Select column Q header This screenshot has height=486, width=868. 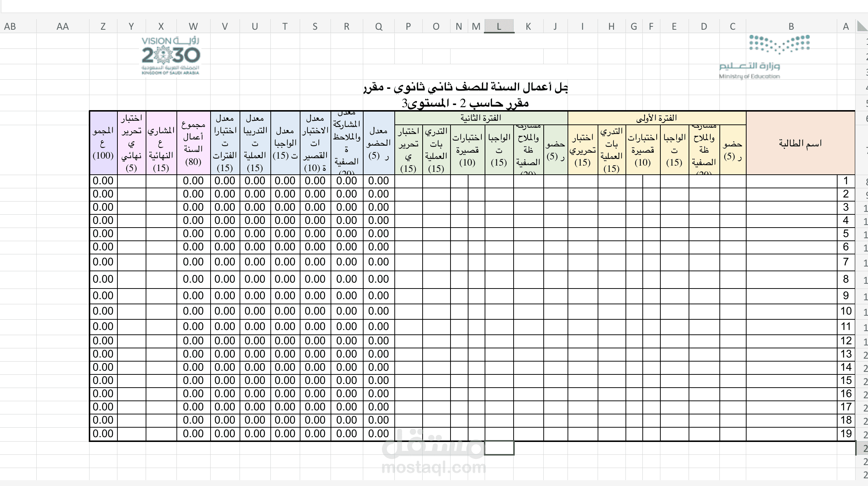click(x=379, y=26)
